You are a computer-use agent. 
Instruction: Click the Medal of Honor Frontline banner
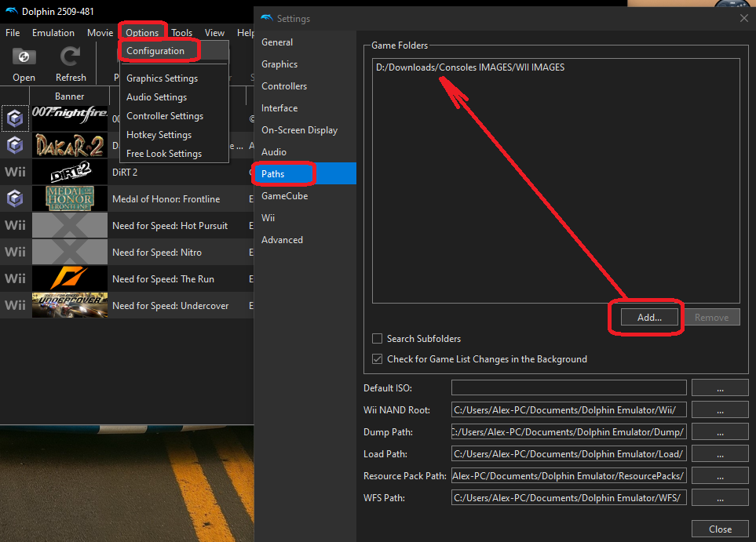point(69,198)
